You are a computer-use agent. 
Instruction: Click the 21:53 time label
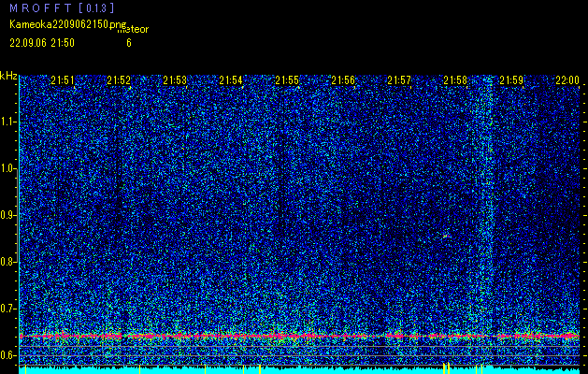coord(175,80)
